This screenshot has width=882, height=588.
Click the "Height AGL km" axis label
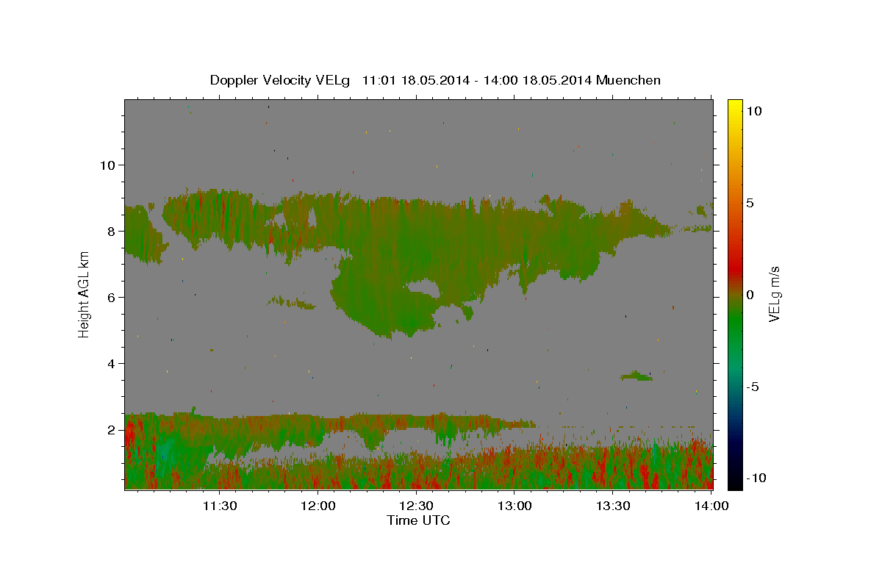click(x=84, y=294)
